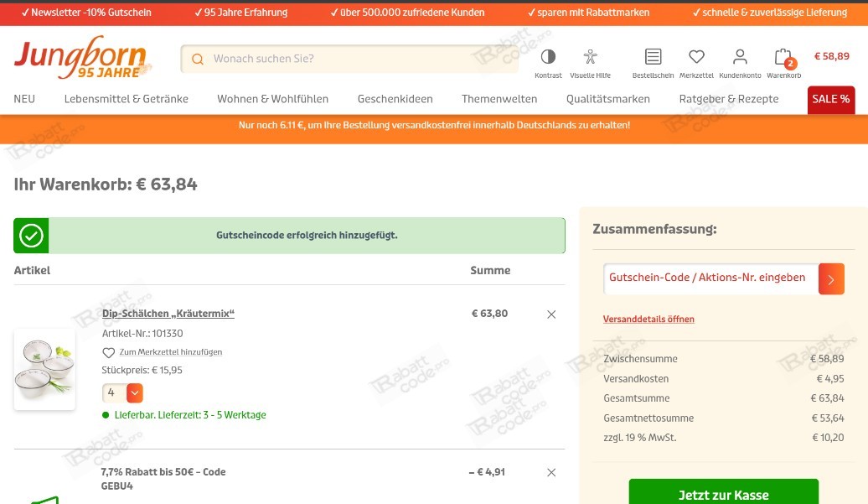Submit the Gutschein code with arrow button
This screenshot has height=504, width=868.
tap(831, 278)
